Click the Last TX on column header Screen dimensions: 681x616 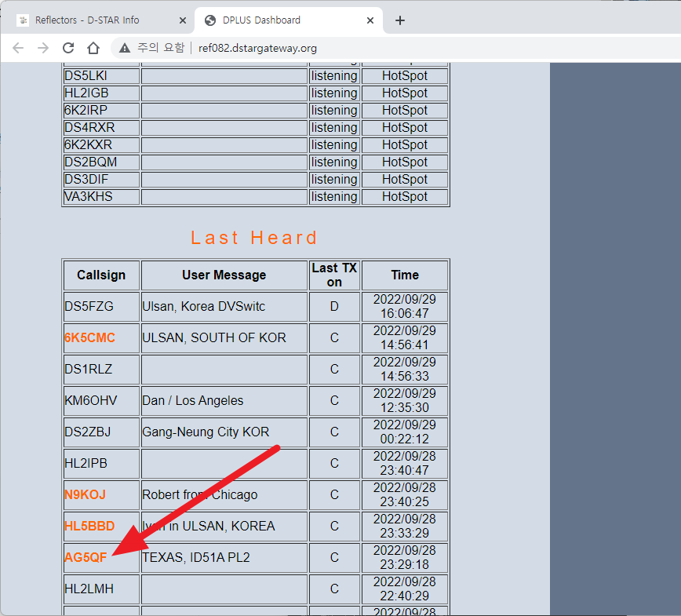click(x=334, y=275)
